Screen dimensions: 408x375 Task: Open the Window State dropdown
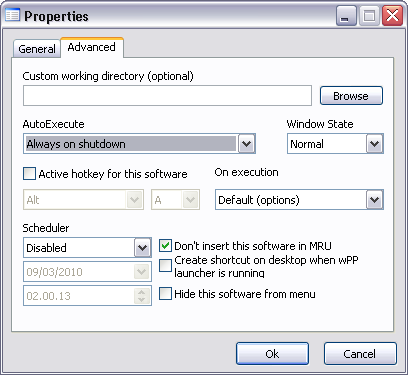tap(374, 144)
